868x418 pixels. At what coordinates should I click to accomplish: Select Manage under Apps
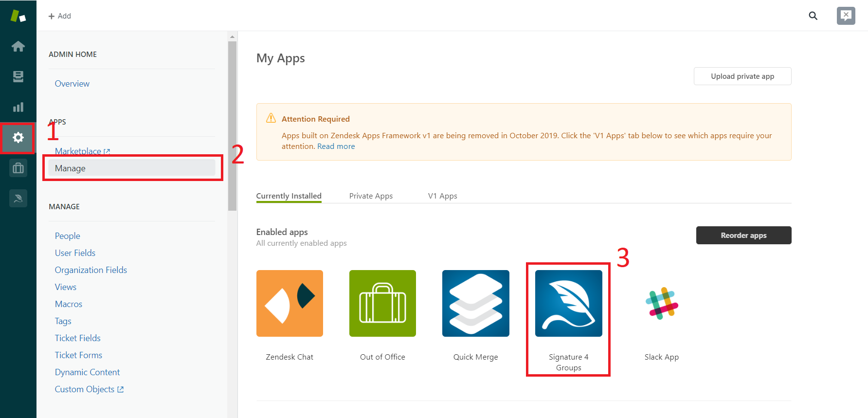point(131,168)
